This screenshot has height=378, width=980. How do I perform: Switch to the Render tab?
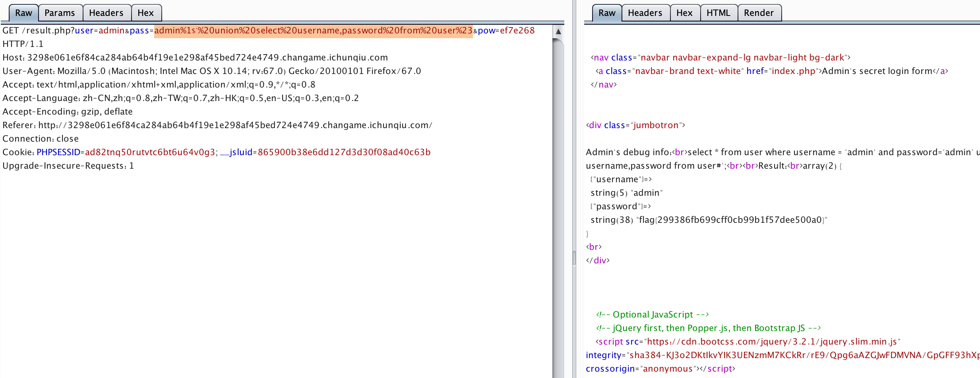click(x=758, y=13)
